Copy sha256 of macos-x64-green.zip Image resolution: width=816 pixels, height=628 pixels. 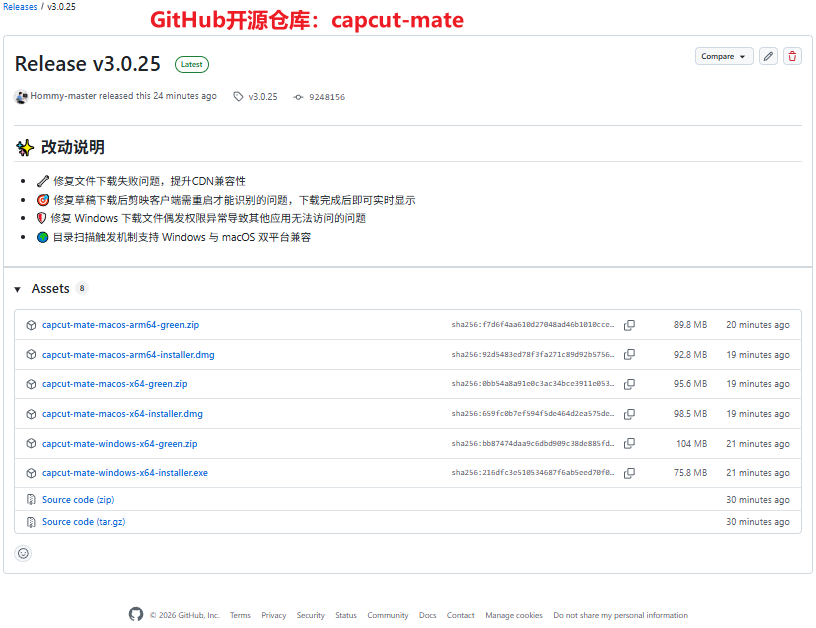coord(629,385)
